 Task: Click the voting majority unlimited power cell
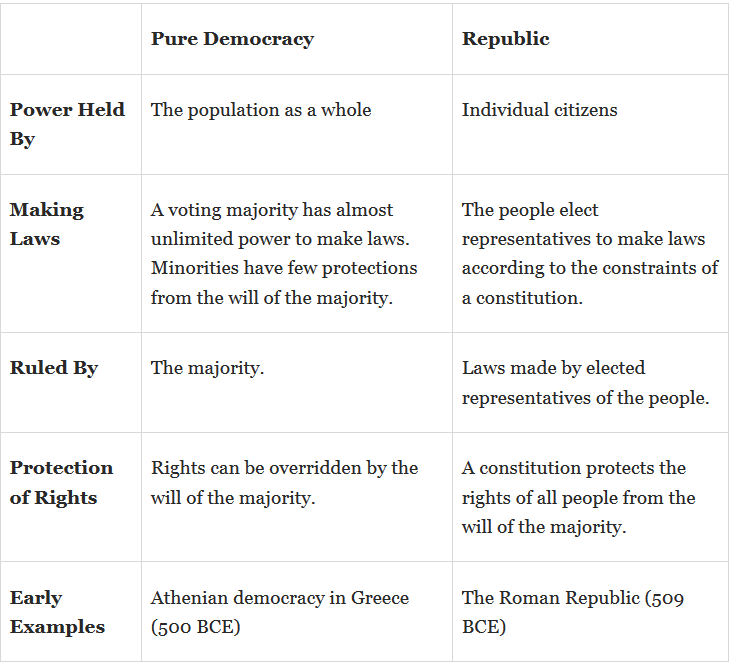pyautogui.click(x=284, y=253)
